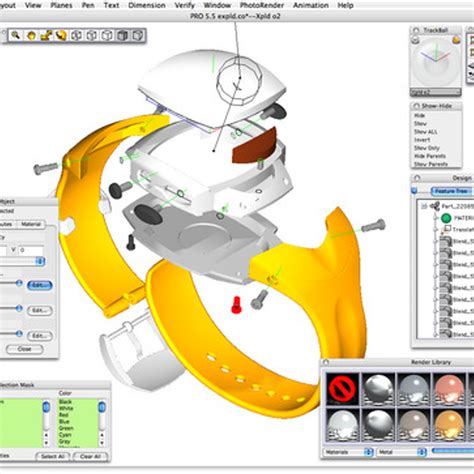Click the Close button in object panel
This screenshot has height=474, width=474.
[25, 349]
